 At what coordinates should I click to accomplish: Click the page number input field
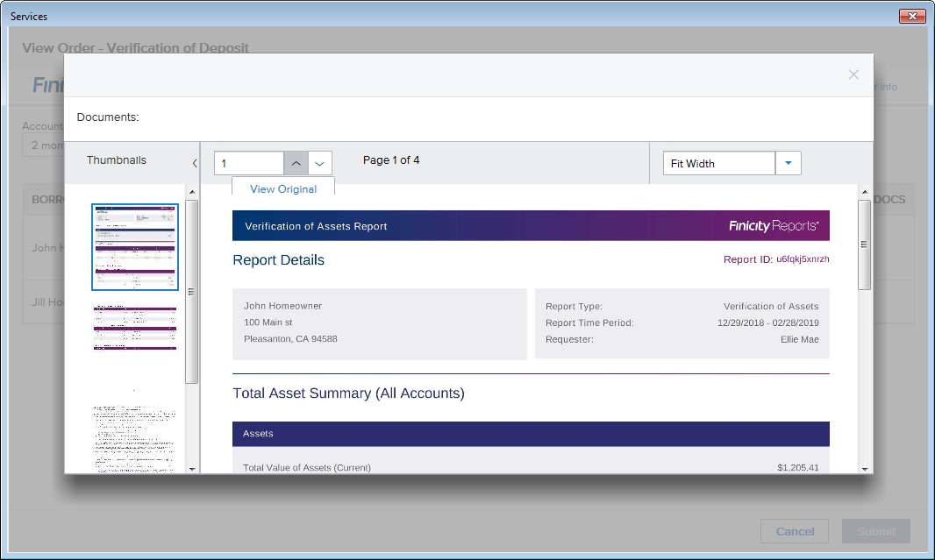pos(249,163)
